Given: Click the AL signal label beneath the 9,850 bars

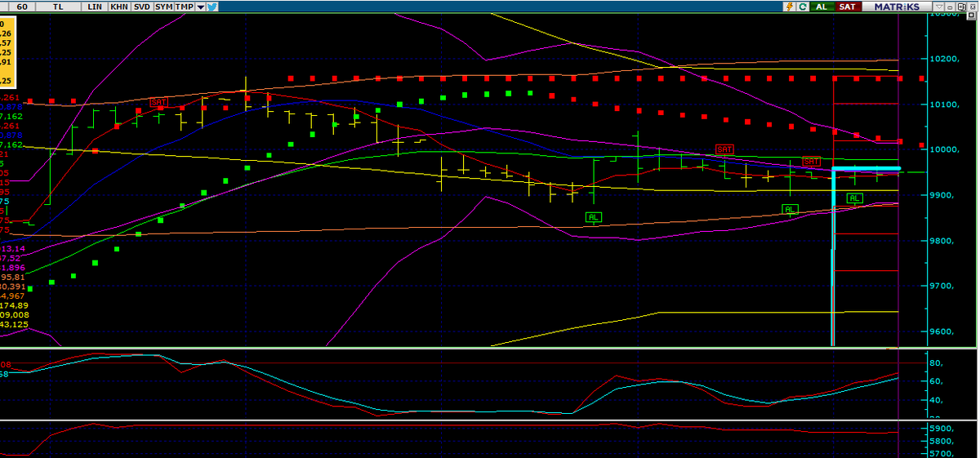Looking at the screenshot, I should point(594,216).
